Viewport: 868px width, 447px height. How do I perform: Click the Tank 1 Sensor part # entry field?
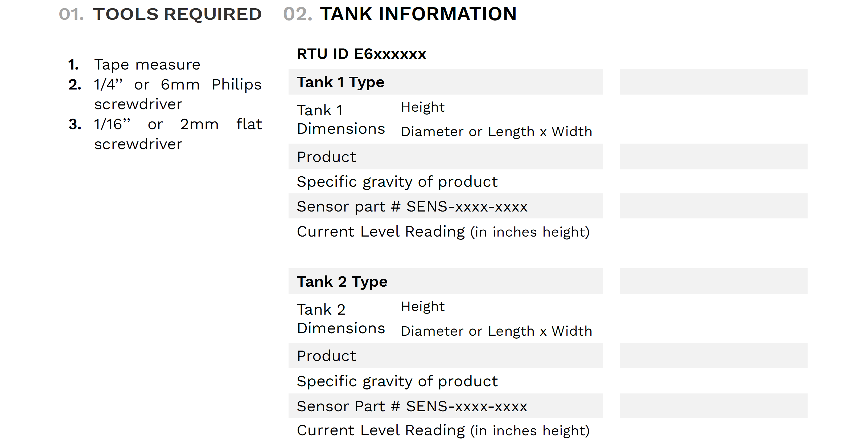(713, 206)
